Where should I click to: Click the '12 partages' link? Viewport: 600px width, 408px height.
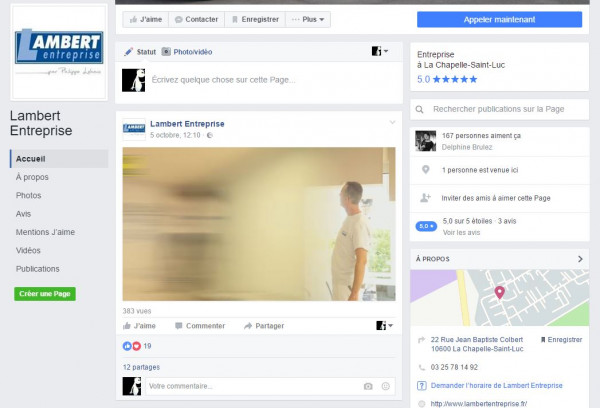pyautogui.click(x=141, y=367)
